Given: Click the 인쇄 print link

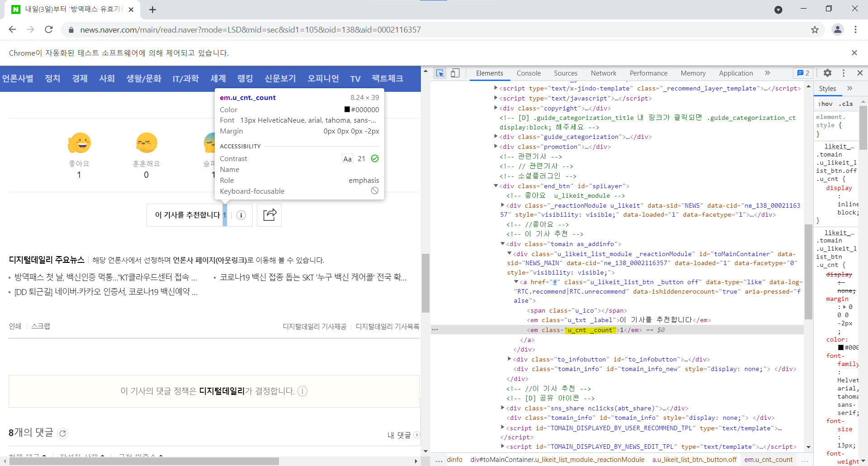Looking at the screenshot, I should tap(15, 326).
